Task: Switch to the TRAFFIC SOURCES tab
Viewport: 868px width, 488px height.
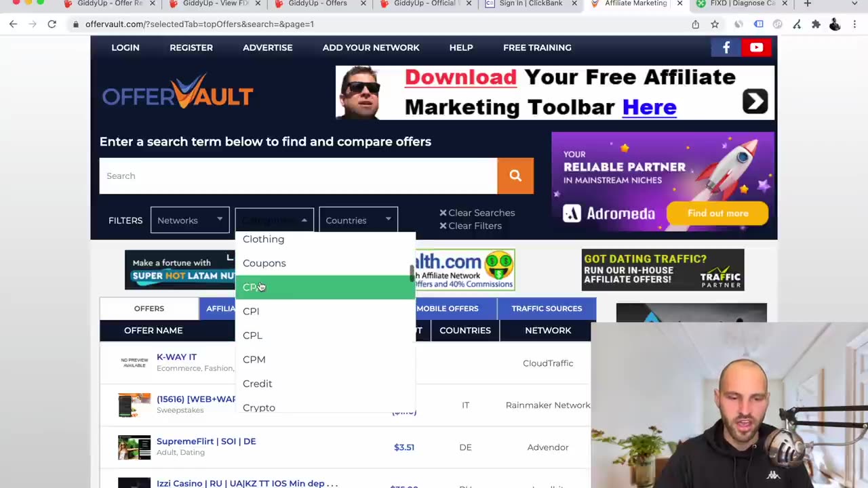Action: click(547, 308)
